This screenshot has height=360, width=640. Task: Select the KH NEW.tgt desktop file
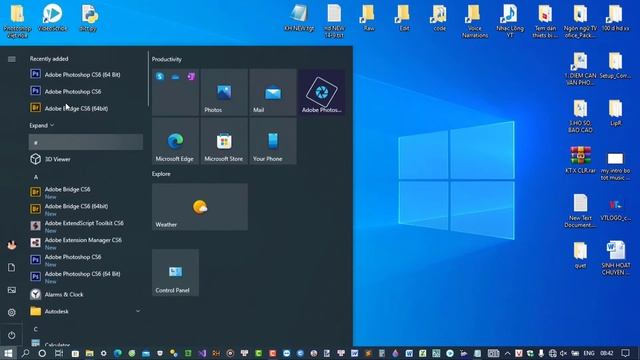(299, 18)
